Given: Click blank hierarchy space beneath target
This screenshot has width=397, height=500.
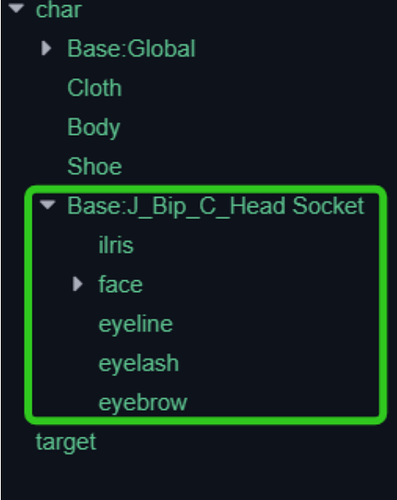Looking at the screenshot, I should point(200,477).
